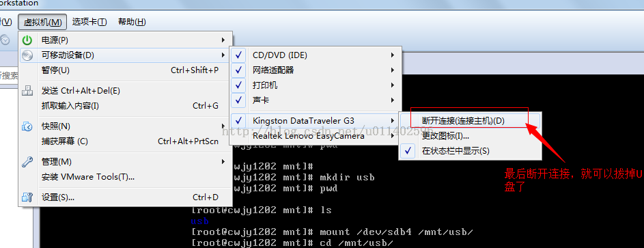This screenshot has width=644, height=248.
Task: Expand the 快照(N) submenu arrow
Action: point(223,126)
